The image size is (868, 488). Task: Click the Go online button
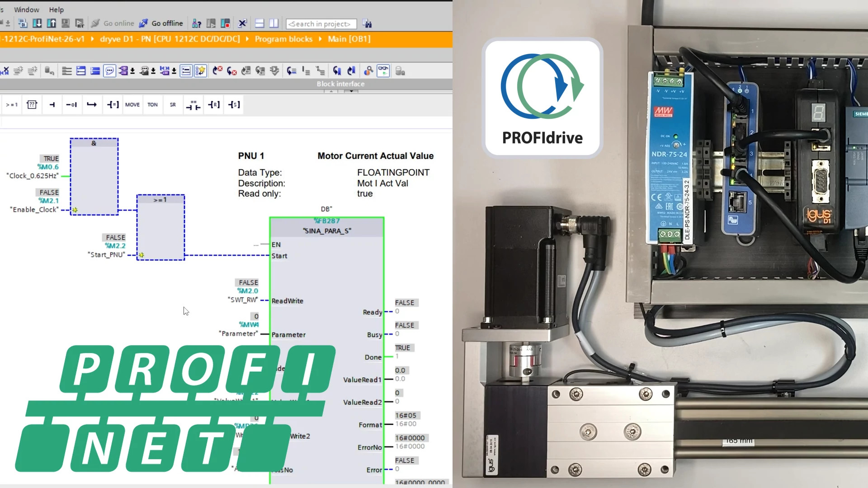pos(113,23)
